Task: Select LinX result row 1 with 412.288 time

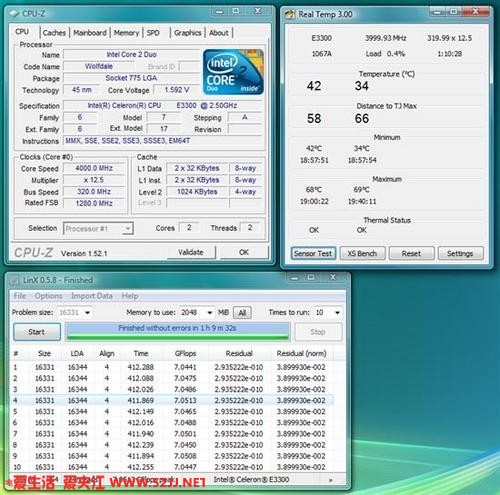Action: click(x=172, y=367)
